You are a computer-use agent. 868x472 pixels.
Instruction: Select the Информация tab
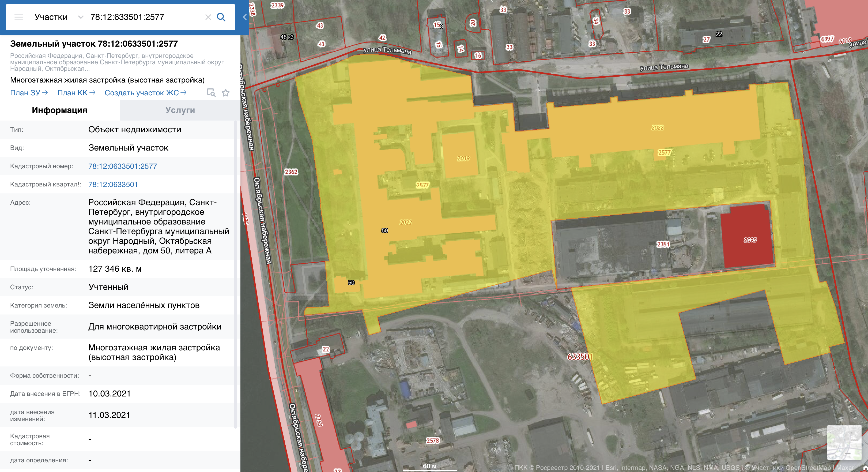[x=60, y=110]
